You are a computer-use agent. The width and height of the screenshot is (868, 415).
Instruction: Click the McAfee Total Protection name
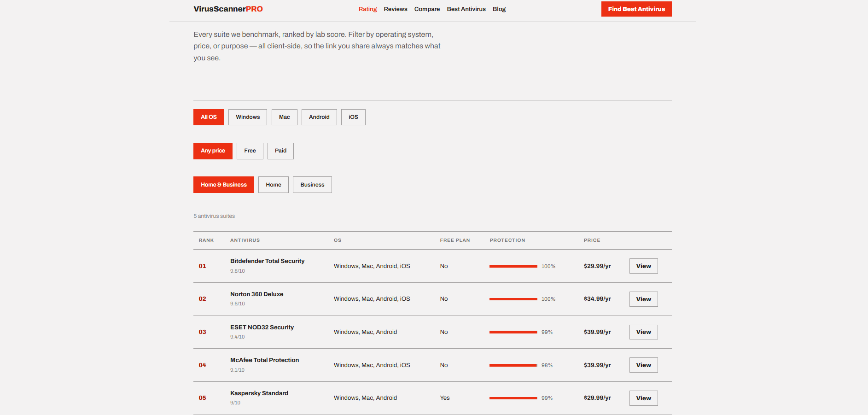pos(264,360)
